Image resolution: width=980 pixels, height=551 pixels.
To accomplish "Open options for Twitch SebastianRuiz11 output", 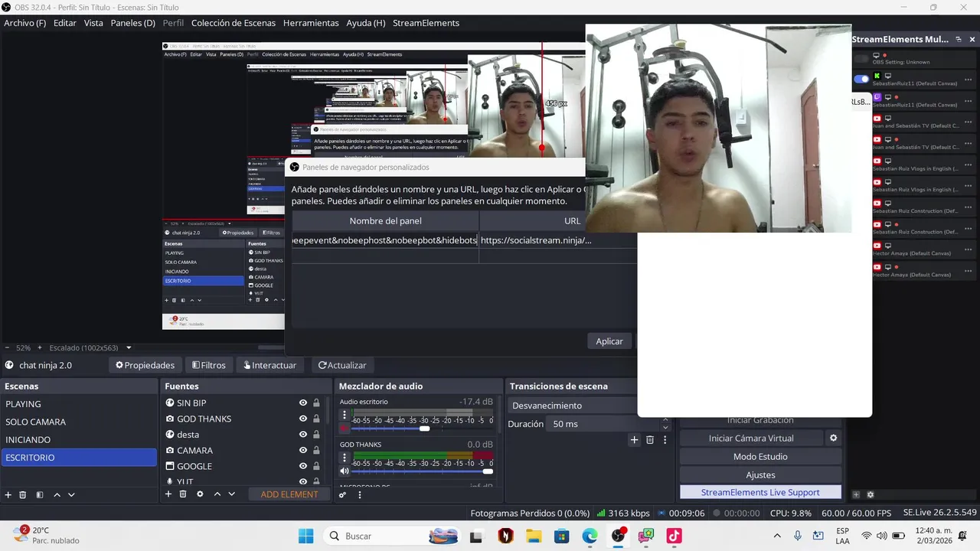I will pyautogui.click(x=969, y=100).
